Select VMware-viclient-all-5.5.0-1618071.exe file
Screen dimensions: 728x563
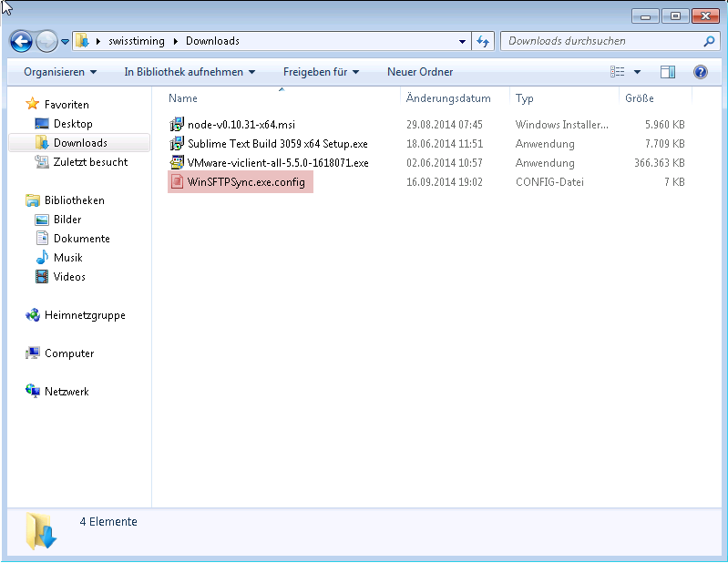pyautogui.click(x=278, y=162)
